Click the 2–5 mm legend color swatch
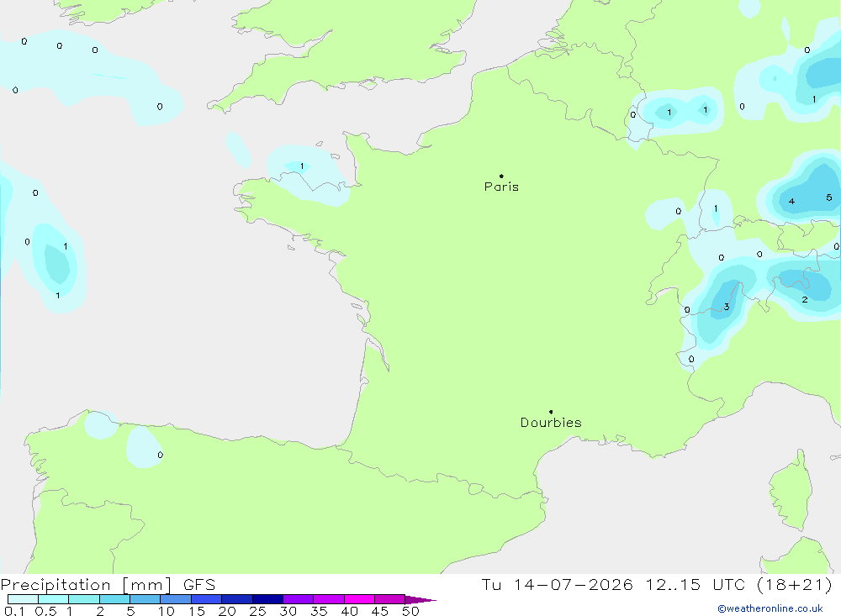841x616 pixels. pyautogui.click(x=114, y=599)
